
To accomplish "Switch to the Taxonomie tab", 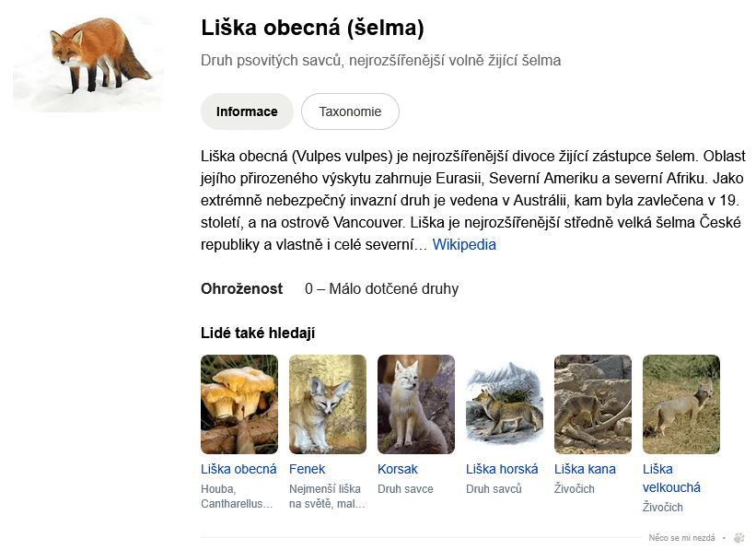I will point(350,111).
